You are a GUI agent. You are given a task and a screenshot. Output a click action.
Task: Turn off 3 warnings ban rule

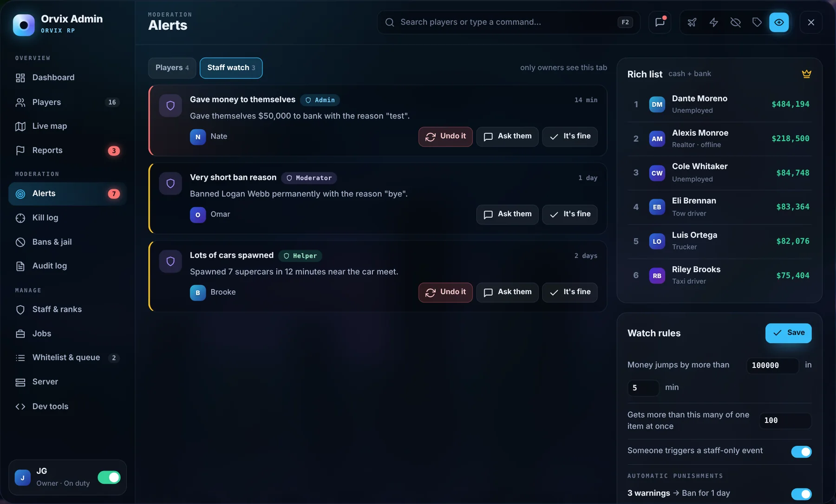[801, 494]
